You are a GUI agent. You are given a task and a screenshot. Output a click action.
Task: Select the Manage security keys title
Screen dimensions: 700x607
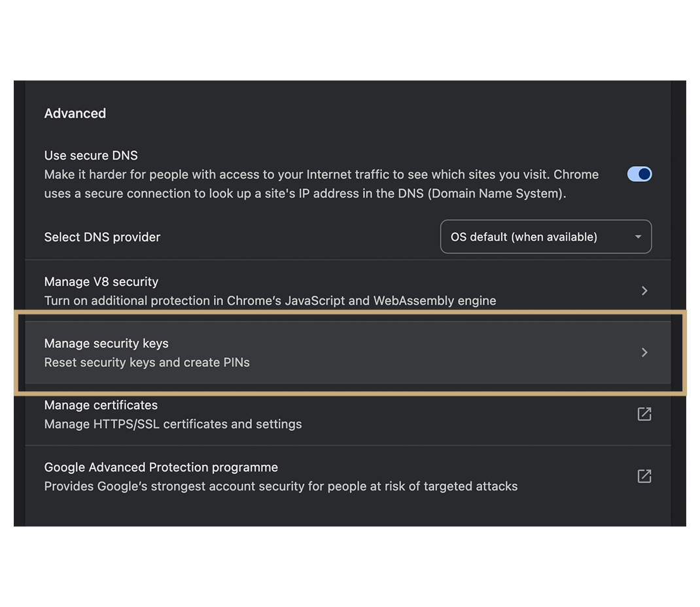point(107,343)
